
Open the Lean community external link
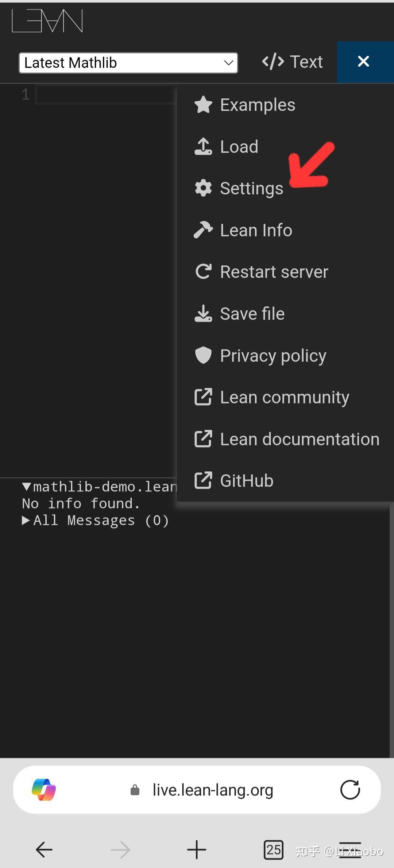284,397
